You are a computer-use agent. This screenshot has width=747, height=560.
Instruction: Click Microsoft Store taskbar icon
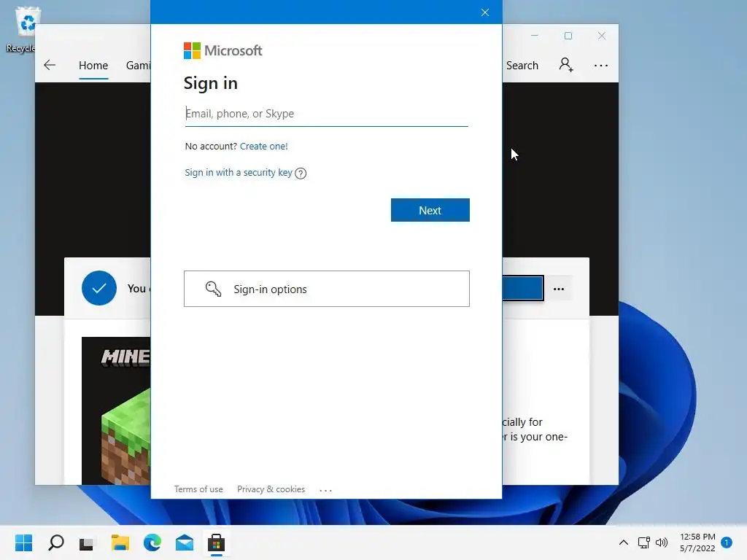point(216,542)
